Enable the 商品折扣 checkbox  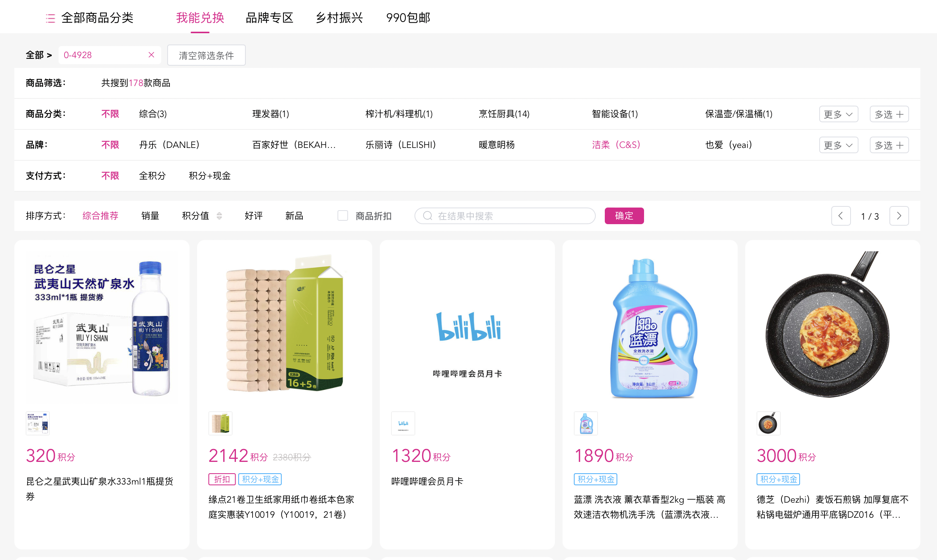pyautogui.click(x=342, y=216)
